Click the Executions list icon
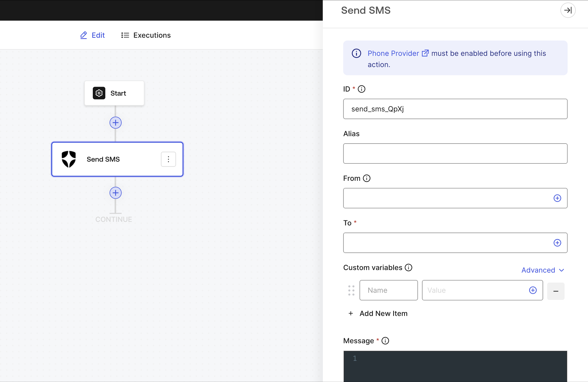This screenshot has width=588, height=382. coord(125,35)
